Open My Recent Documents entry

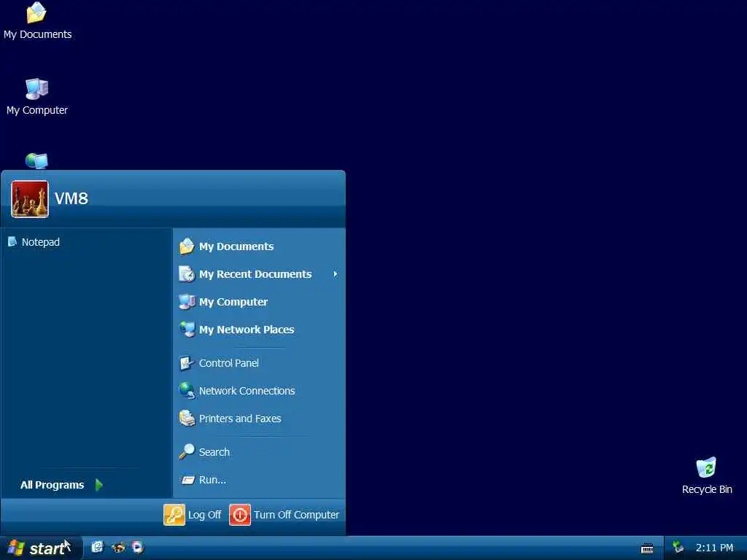click(x=259, y=274)
